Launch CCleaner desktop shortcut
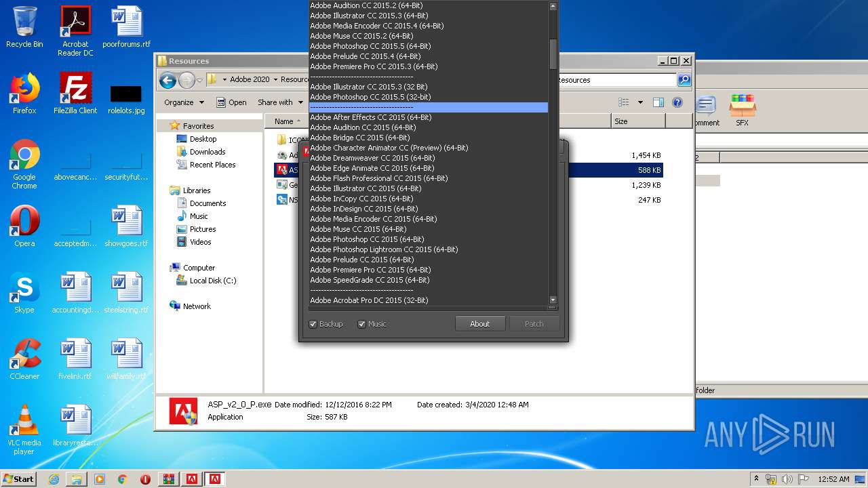The width and height of the screenshot is (868, 488). 24,359
